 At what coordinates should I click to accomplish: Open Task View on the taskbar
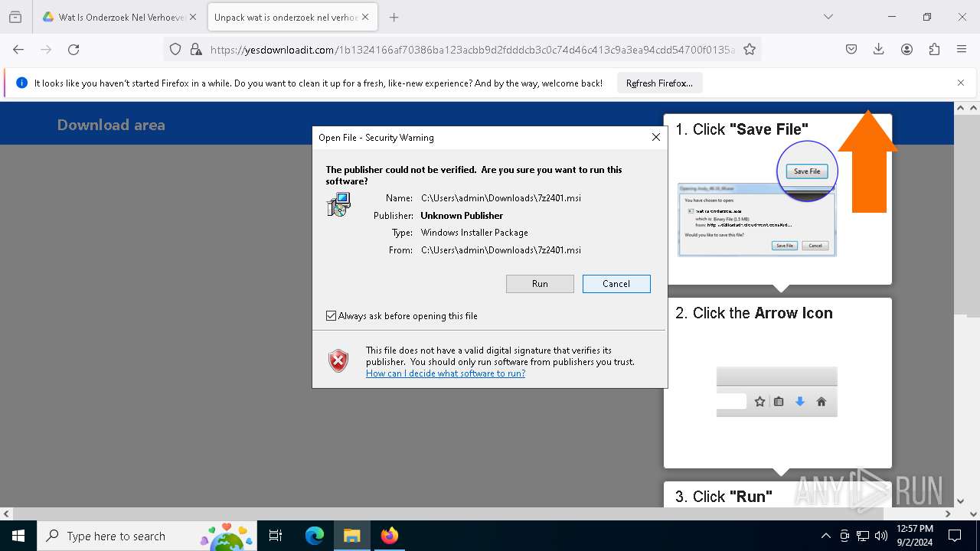(x=276, y=536)
